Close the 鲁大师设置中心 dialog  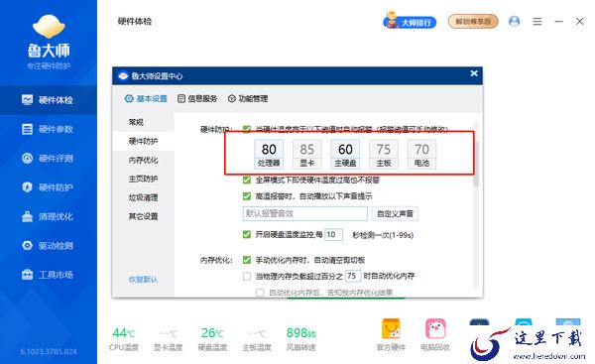474,73
